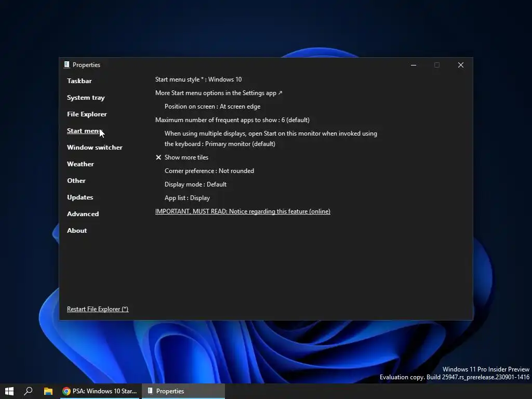Change the App list display option
Viewport: 532px width, 399px height.
[x=187, y=198]
